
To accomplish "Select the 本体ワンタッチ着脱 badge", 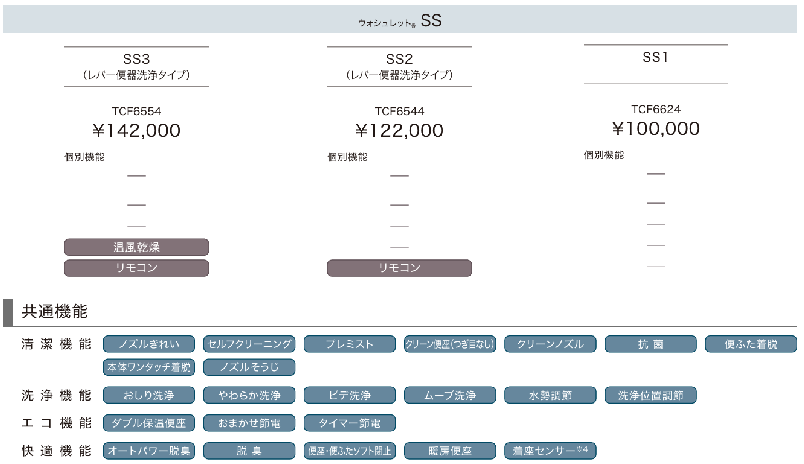I will pos(149,367).
